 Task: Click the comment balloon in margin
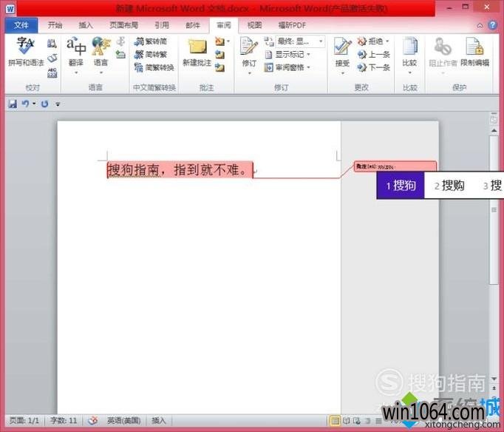point(395,166)
